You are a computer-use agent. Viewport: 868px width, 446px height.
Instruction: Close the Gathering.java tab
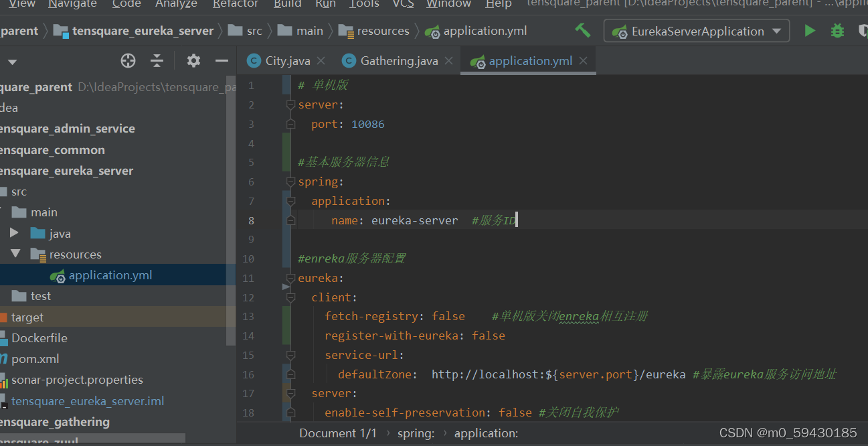pyautogui.click(x=448, y=61)
